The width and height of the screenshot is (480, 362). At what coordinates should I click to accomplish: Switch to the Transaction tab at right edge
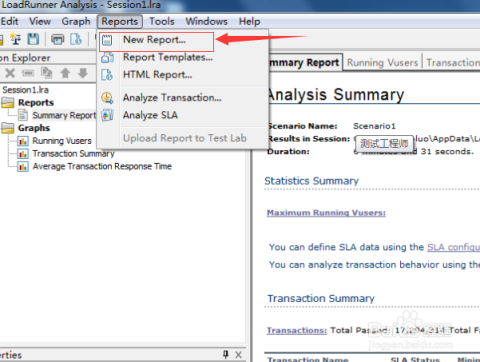[x=453, y=62]
